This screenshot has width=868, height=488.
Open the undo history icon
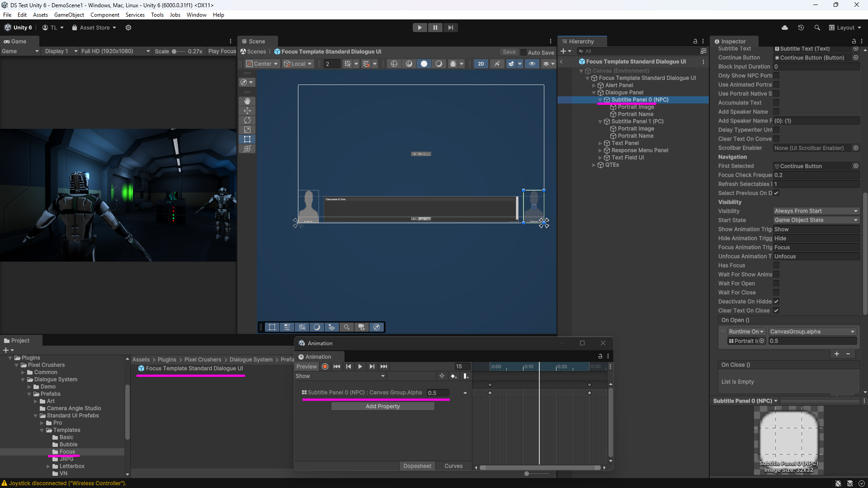(801, 28)
